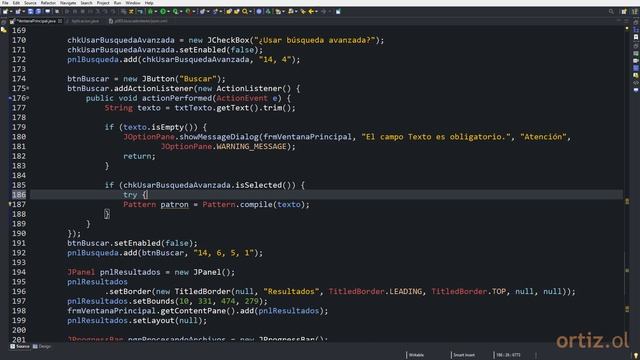Click 'WARNING_MESSAGE' on line 181
Screen dimensions: 640x360
[x=251, y=147]
